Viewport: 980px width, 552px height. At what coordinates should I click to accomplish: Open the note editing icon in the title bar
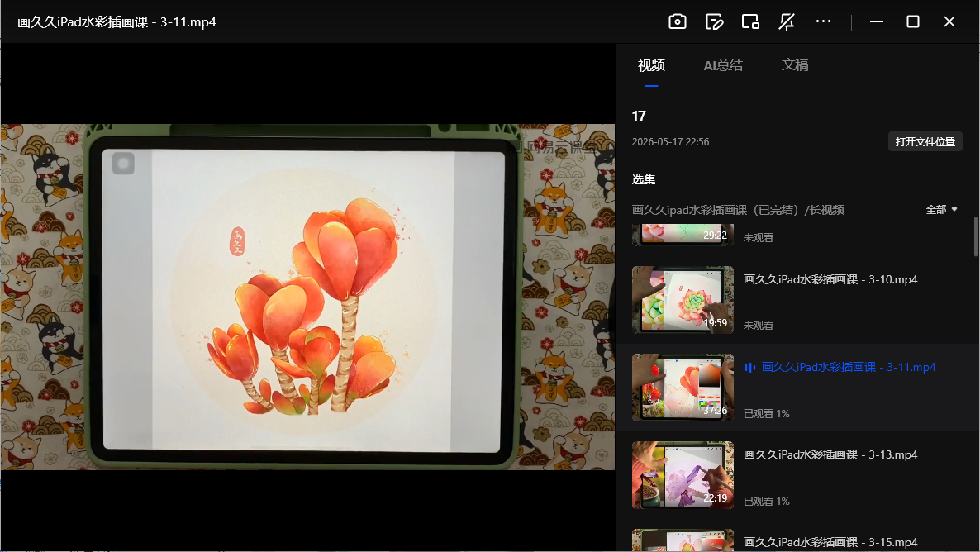point(714,21)
